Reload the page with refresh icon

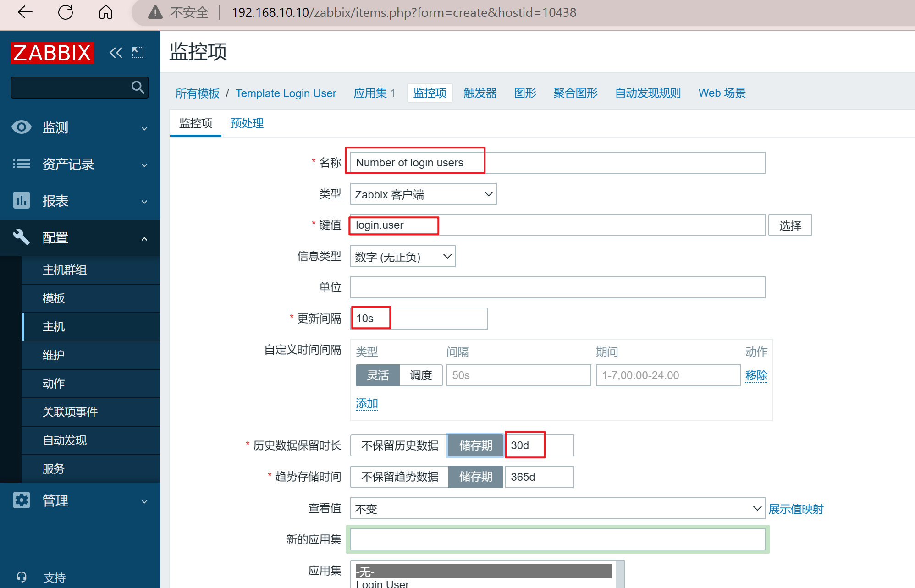click(x=66, y=12)
